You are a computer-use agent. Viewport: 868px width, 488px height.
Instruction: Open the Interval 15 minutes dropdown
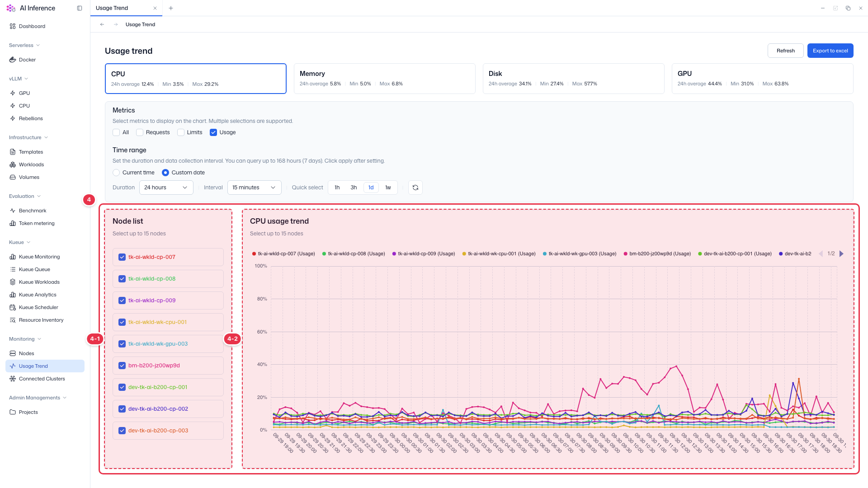coord(254,188)
